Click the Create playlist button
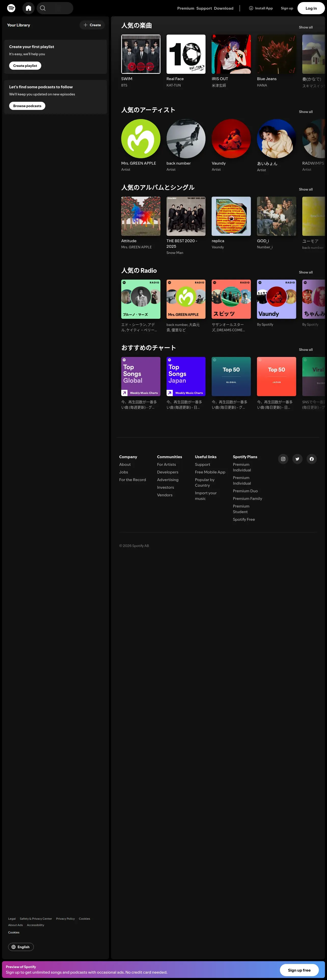This screenshot has width=327, height=980. pos(25,66)
